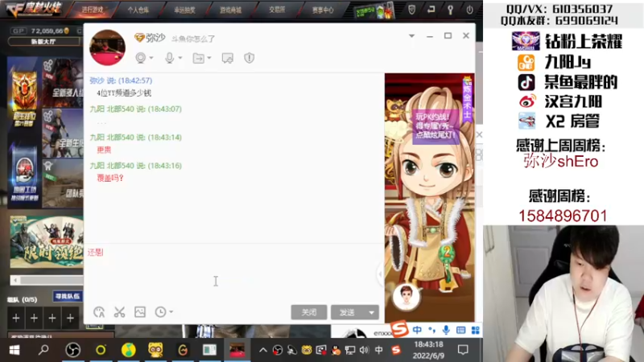Start a video call with the webcam icon
Screen dimensions: 644x362
(140, 58)
